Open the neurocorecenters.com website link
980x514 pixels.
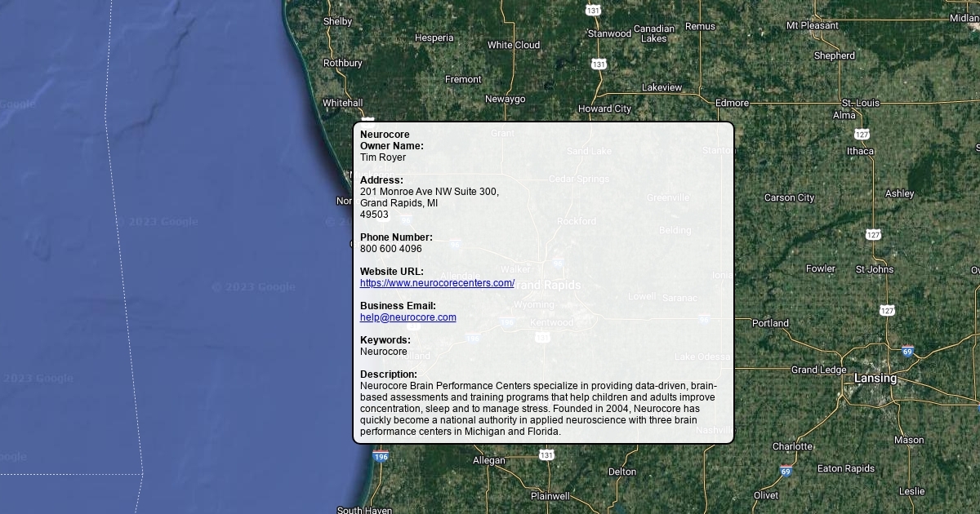(x=437, y=283)
